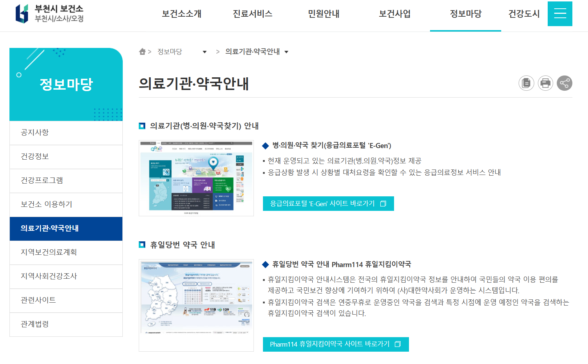
Task: Expand the 의료기관·약국안내 breadcrumb dropdown
Action: [x=287, y=52]
